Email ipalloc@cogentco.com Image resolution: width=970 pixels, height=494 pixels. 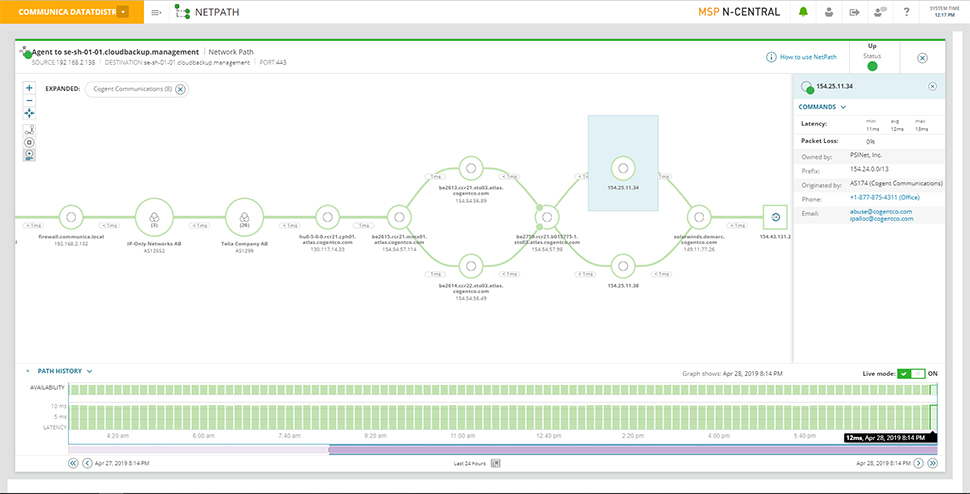(x=882, y=218)
